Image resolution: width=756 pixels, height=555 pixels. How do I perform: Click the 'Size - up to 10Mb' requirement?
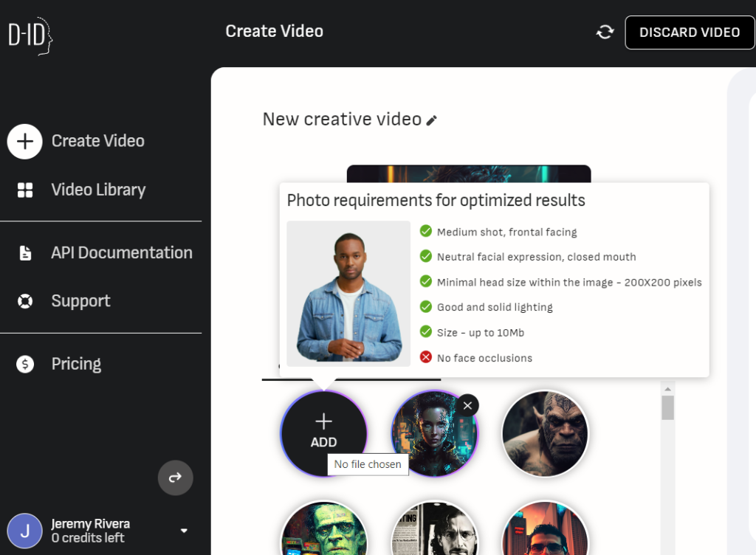480,333
